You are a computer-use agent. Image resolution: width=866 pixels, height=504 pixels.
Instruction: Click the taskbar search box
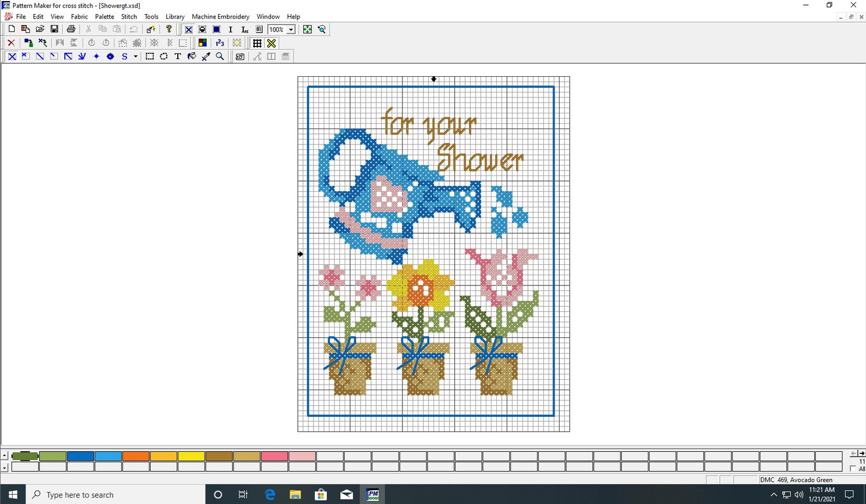(x=116, y=494)
